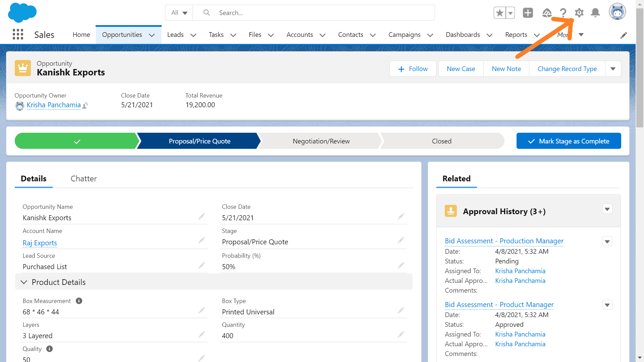Expand the Leads tab chevron
This screenshot has width=644, height=362.
pyautogui.click(x=194, y=35)
